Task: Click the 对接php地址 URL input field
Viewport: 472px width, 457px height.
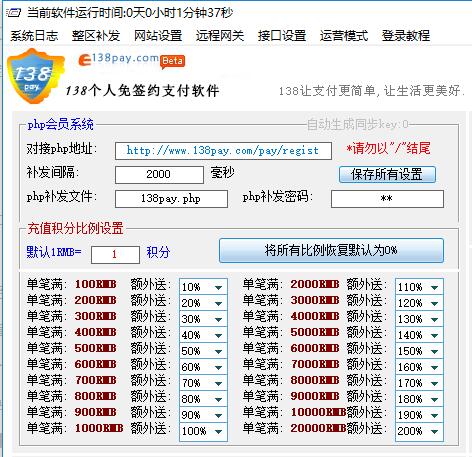Action: (223, 151)
